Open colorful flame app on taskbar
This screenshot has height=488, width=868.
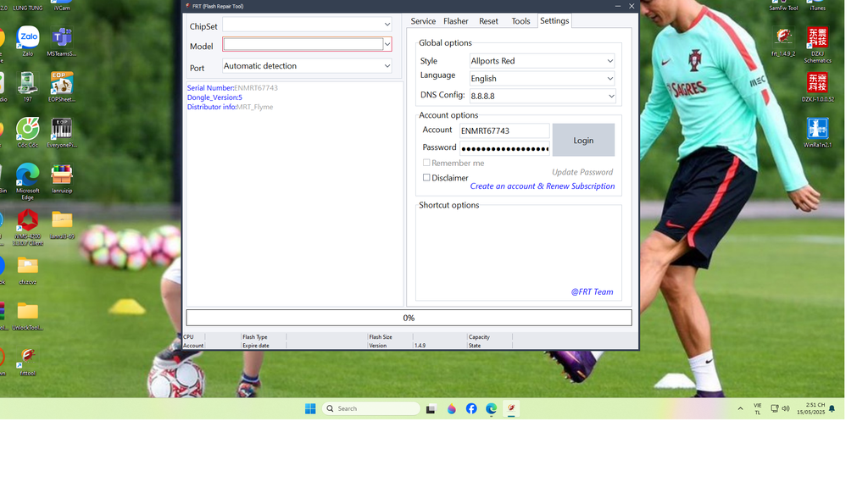(x=452, y=408)
